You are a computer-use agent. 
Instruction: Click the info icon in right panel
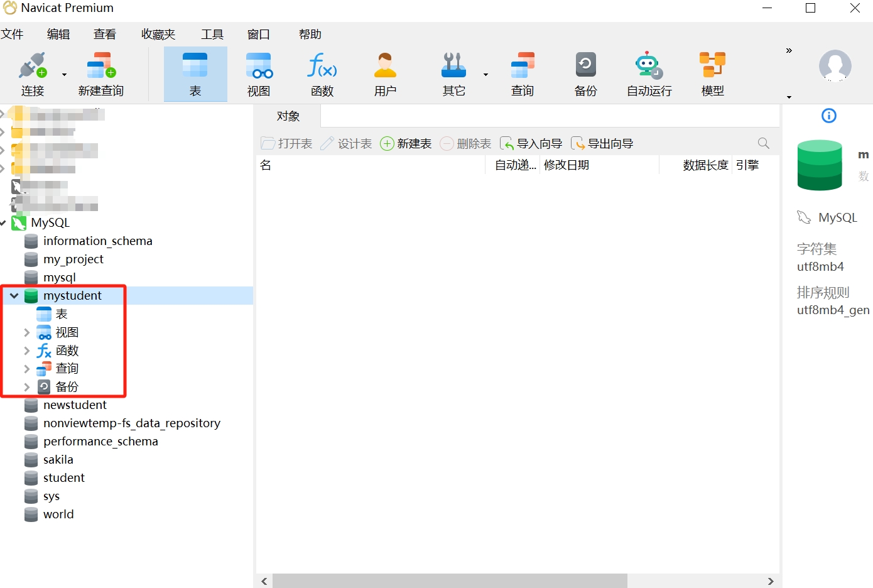pyautogui.click(x=828, y=116)
